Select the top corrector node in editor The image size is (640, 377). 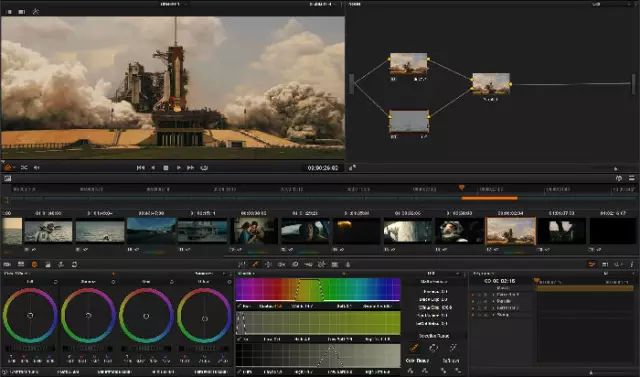click(409, 64)
